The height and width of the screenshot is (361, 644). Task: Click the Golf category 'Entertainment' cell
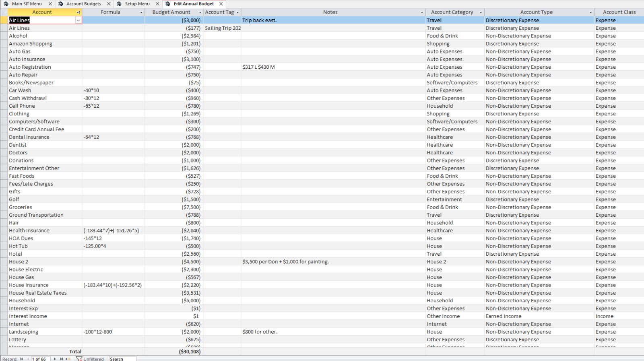455,199
